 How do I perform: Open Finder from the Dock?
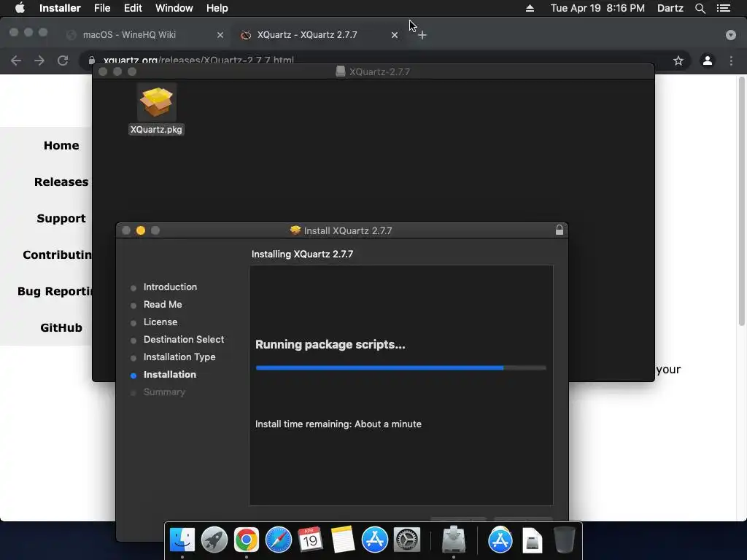click(182, 540)
